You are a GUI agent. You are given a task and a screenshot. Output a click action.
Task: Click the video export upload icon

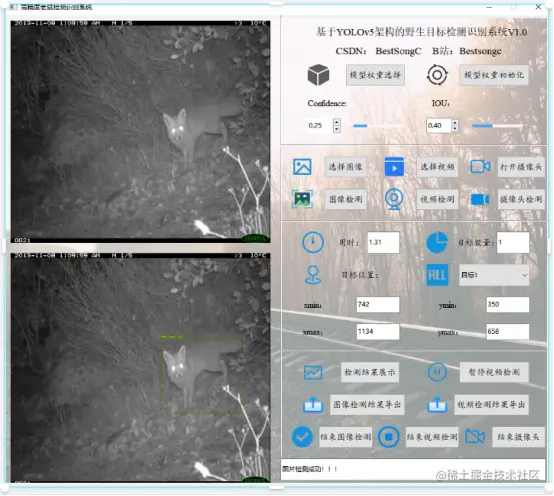(x=437, y=405)
